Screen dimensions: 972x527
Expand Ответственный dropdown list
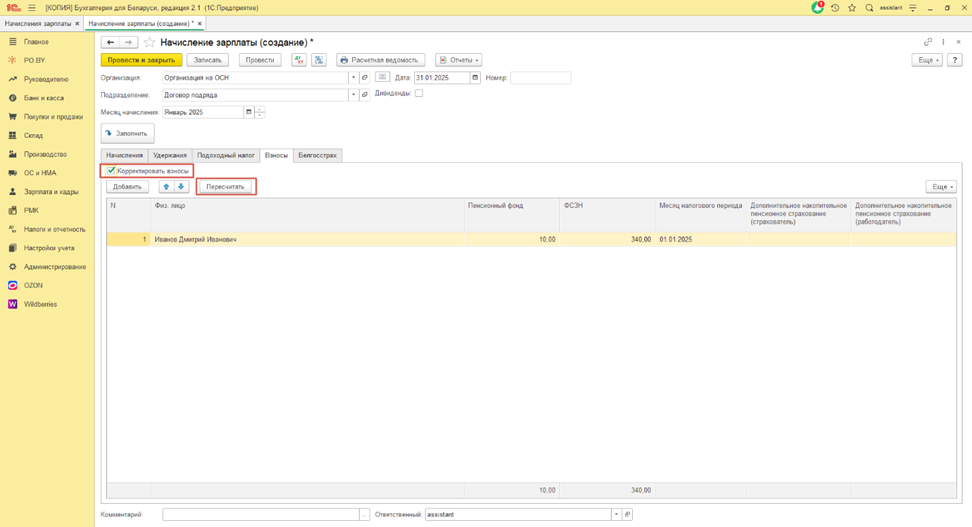[616, 515]
